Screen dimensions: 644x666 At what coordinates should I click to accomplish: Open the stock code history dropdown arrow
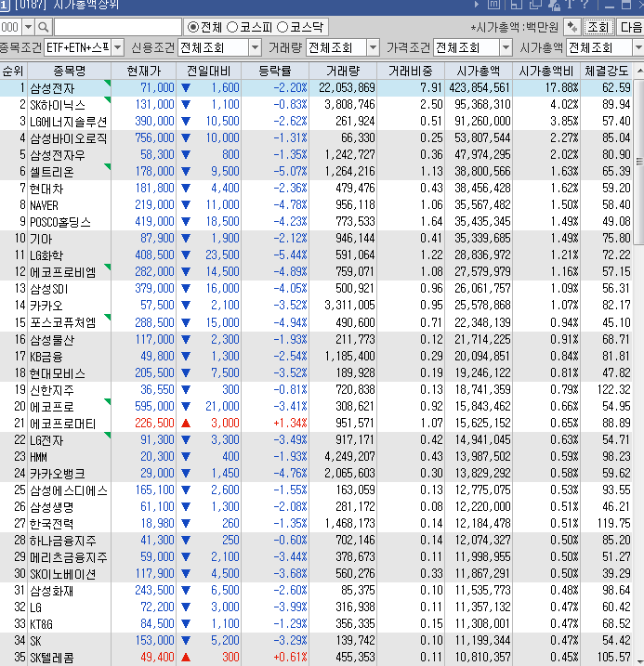click(x=28, y=28)
